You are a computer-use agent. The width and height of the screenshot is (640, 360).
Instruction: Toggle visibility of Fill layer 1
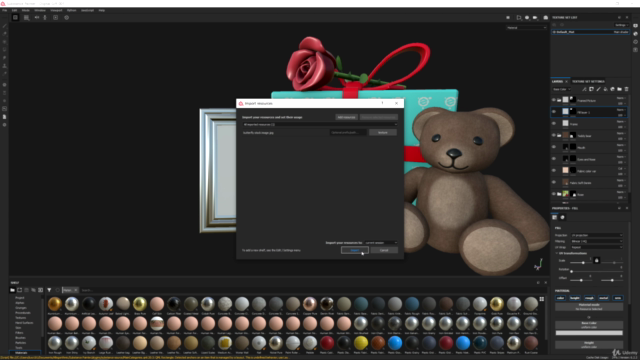[x=554, y=112]
